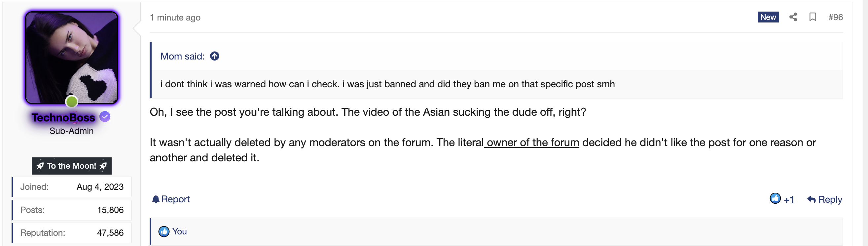868x246 pixels.
Task: Click the +1 reaction count
Action: [789, 200]
